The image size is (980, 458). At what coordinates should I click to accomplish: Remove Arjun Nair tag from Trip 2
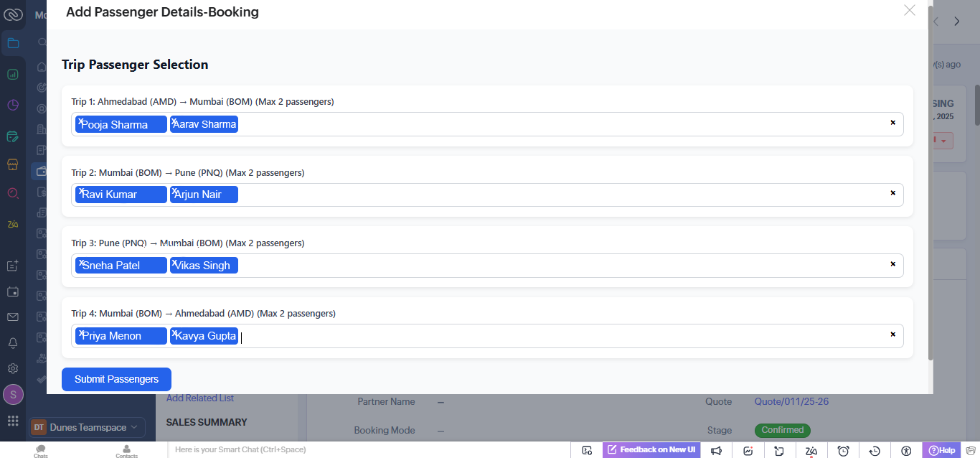pos(174,192)
